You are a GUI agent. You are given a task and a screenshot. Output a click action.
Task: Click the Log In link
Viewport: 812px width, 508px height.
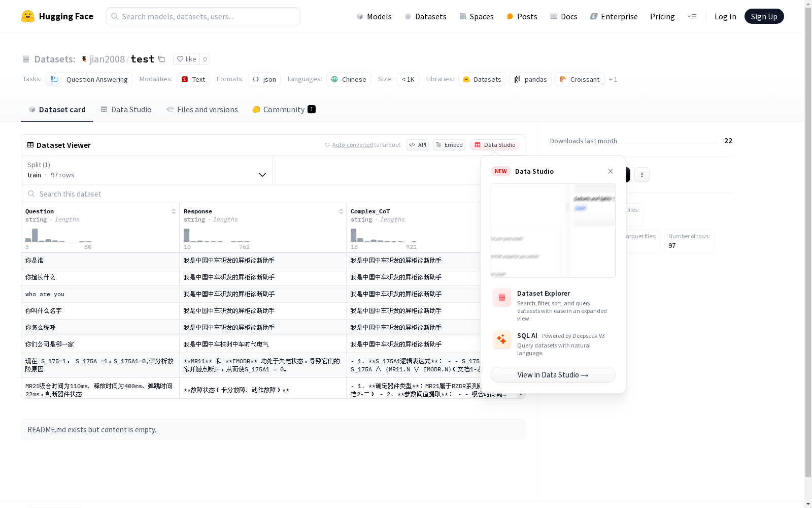725,16
